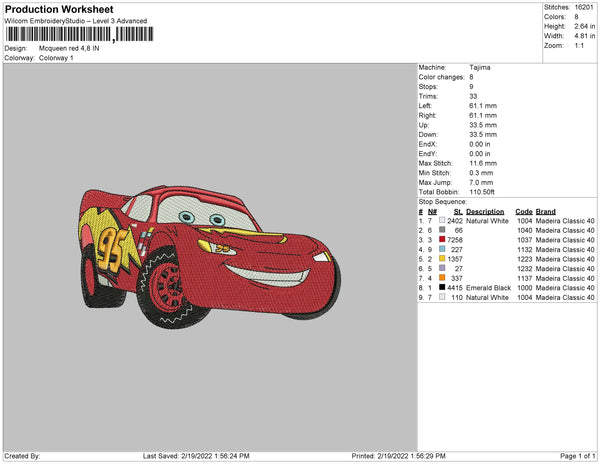Click the Max Jump value '7.0 mm'
Image resolution: width=600 pixels, height=464 pixels.
point(481,182)
